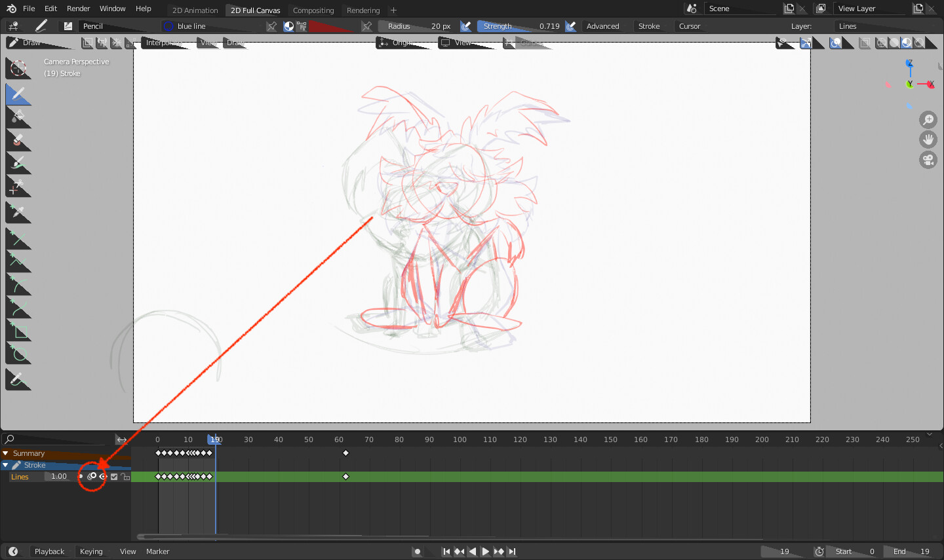
Task: Select the Cutter tool
Action: pyautogui.click(x=18, y=187)
